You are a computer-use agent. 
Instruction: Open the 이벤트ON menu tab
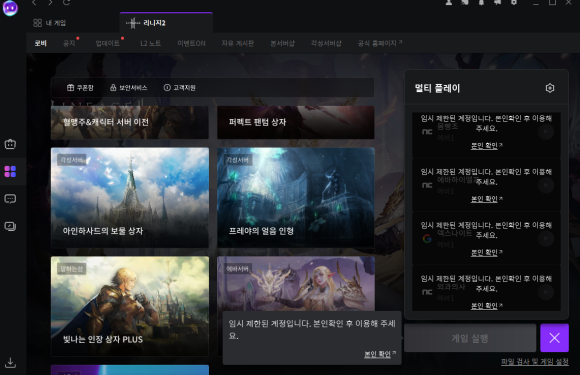click(x=191, y=43)
